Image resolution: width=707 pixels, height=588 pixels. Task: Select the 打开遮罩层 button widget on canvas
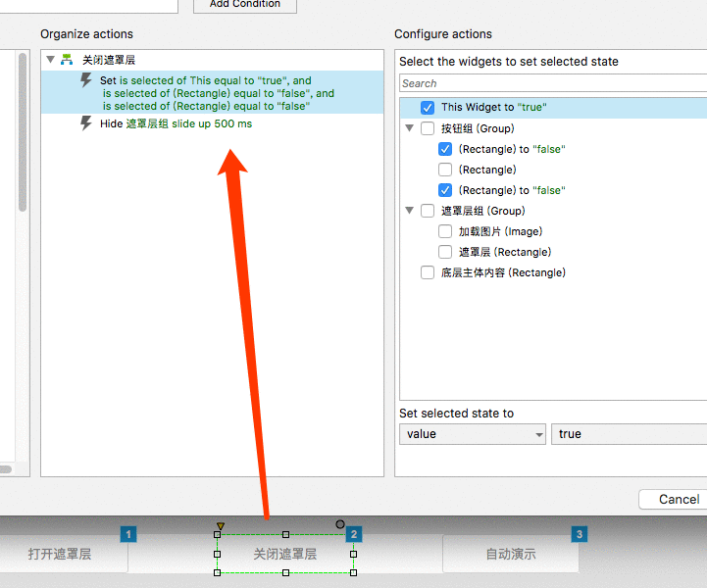tap(60, 554)
